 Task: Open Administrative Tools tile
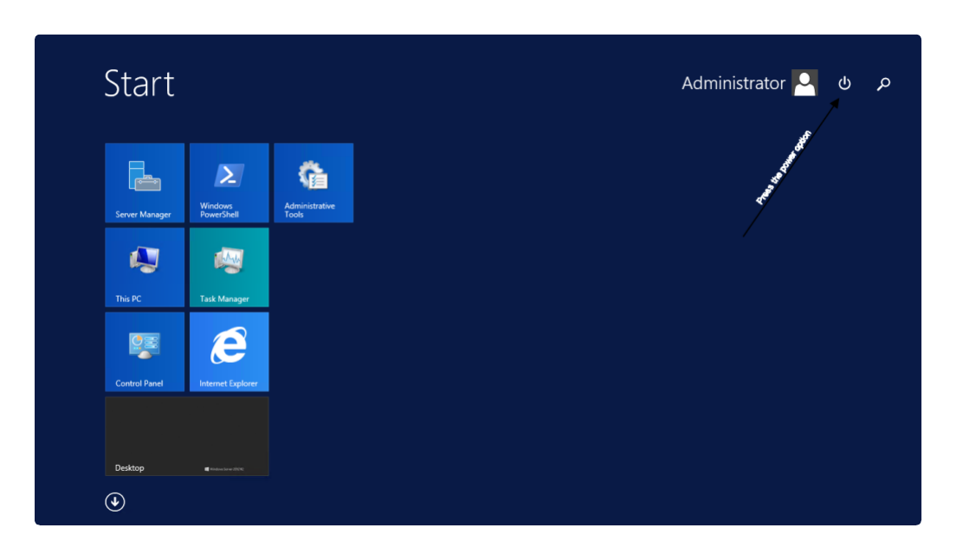click(x=313, y=183)
